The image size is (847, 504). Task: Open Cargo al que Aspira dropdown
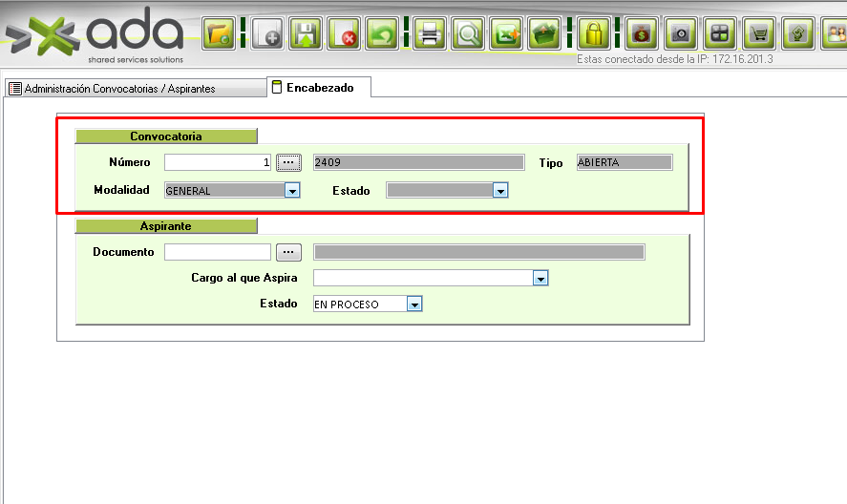click(x=540, y=279)
